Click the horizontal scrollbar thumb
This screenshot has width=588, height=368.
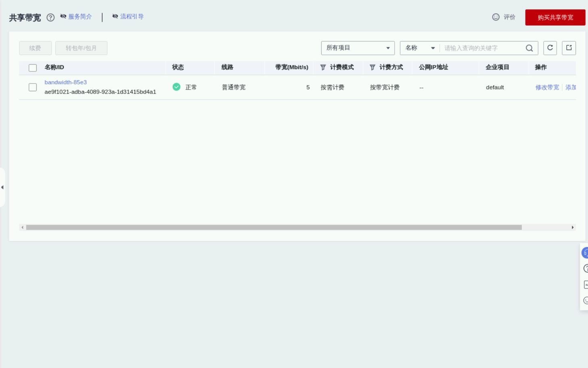(274, 228)
